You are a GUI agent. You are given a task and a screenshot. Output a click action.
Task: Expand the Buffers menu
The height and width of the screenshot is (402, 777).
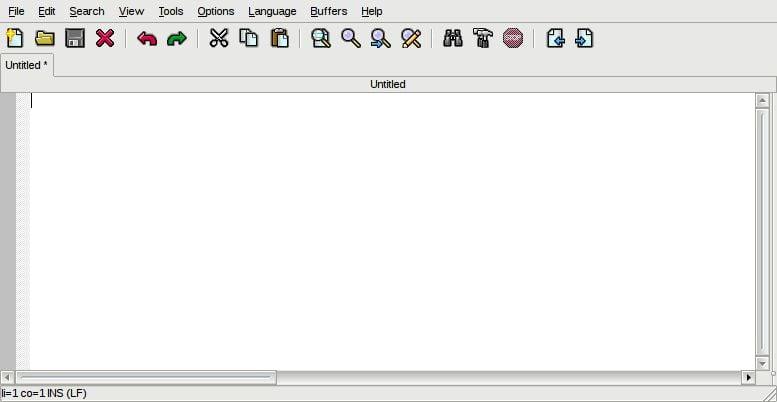(328, 11)
